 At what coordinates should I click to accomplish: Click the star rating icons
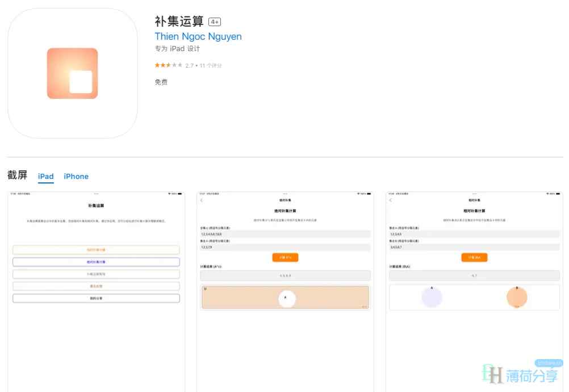tap(168, 65)
